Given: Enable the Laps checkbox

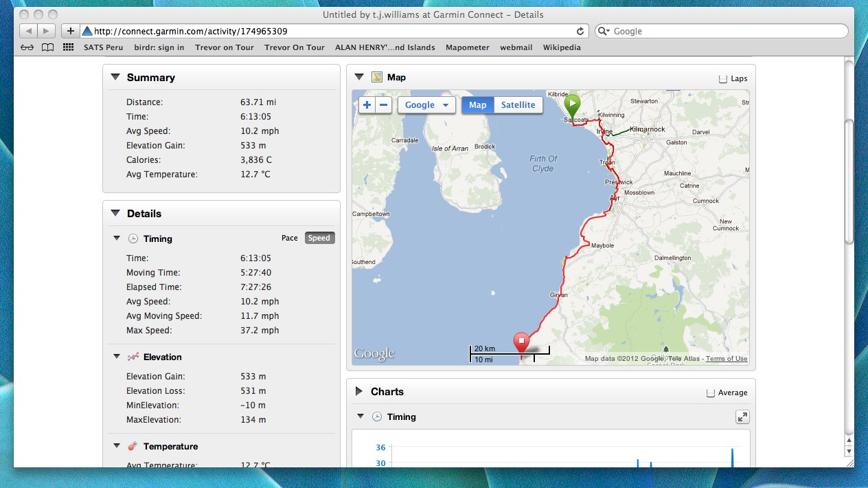Looking at the screenshot, I should point(722,78).
